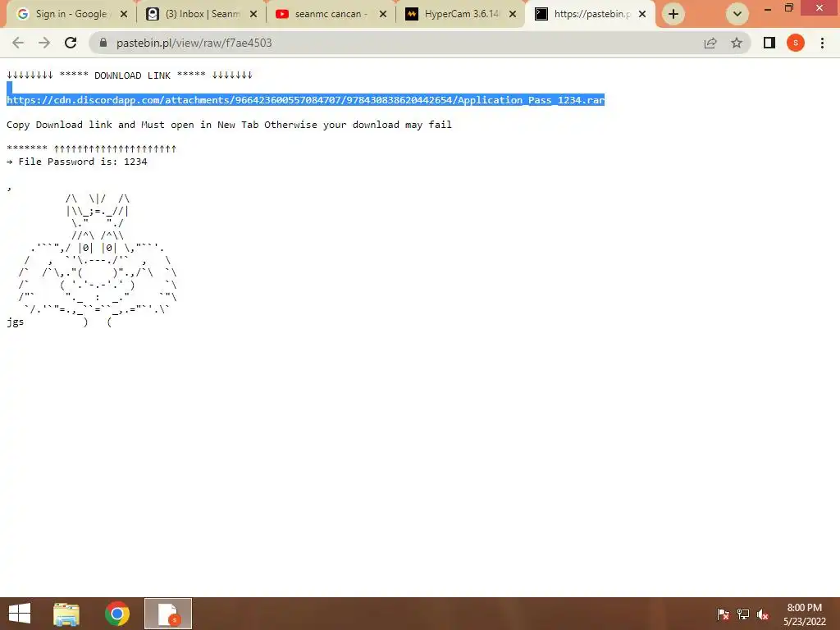Expand the tab search dropdown

tap(737, 14)
